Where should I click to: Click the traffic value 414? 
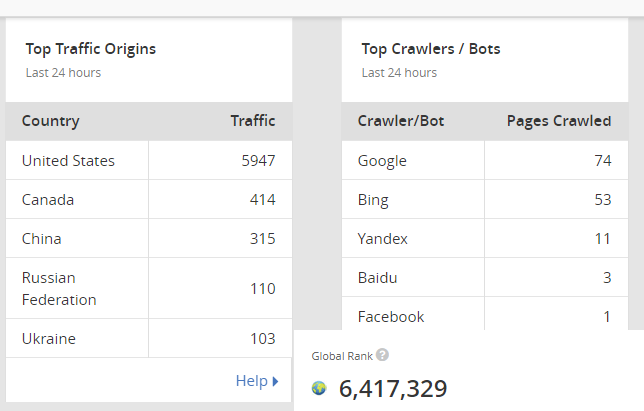[263, 200]
